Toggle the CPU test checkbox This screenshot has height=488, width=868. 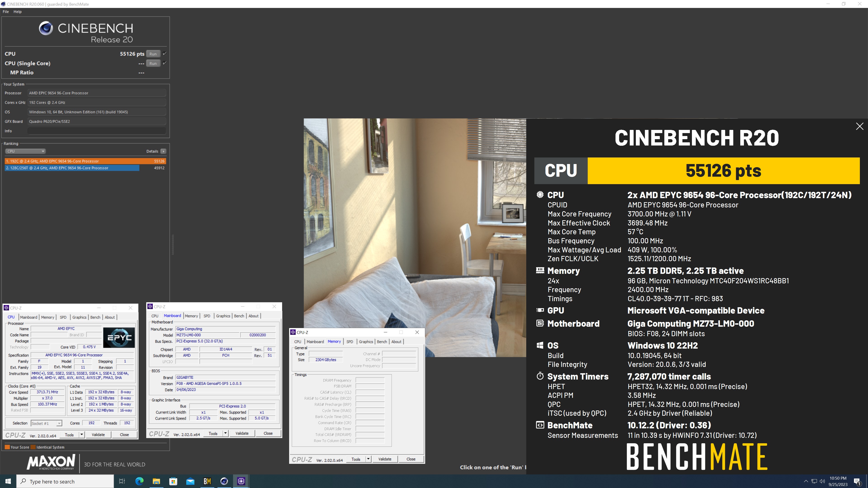(164, 54)
